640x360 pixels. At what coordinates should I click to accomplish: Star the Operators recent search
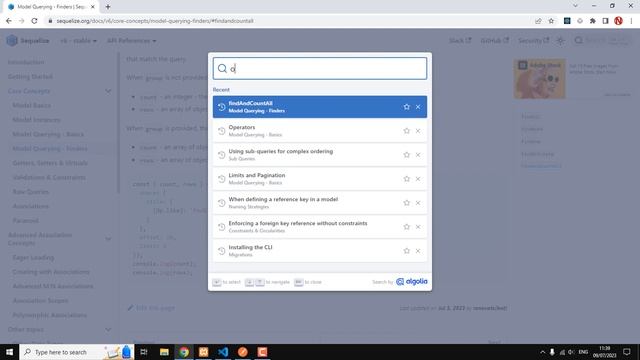tap(407, 131)
